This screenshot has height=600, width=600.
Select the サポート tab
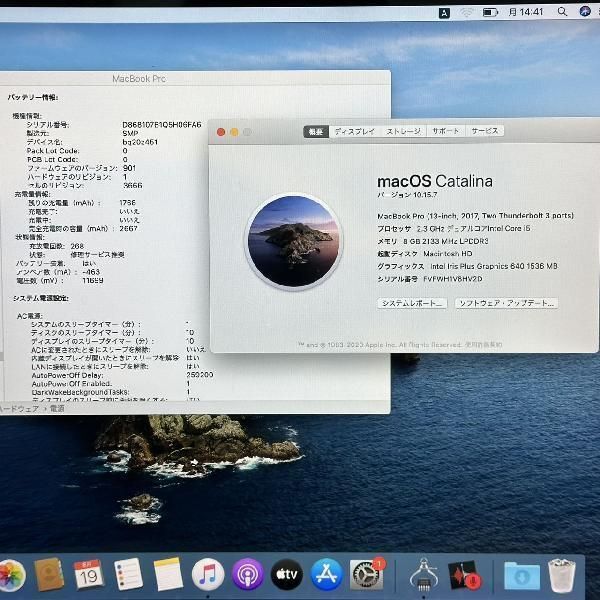[x=446, y=131]
